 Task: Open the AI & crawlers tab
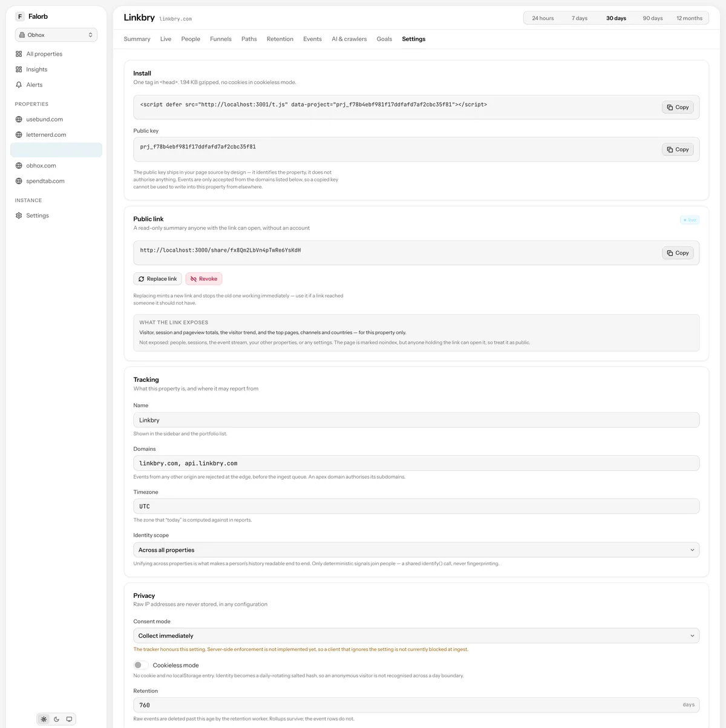(349, 39)
